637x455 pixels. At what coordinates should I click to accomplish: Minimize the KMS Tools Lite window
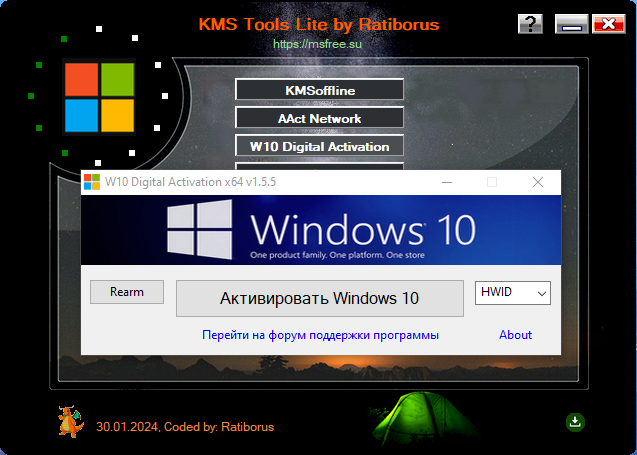coord(571,24)
